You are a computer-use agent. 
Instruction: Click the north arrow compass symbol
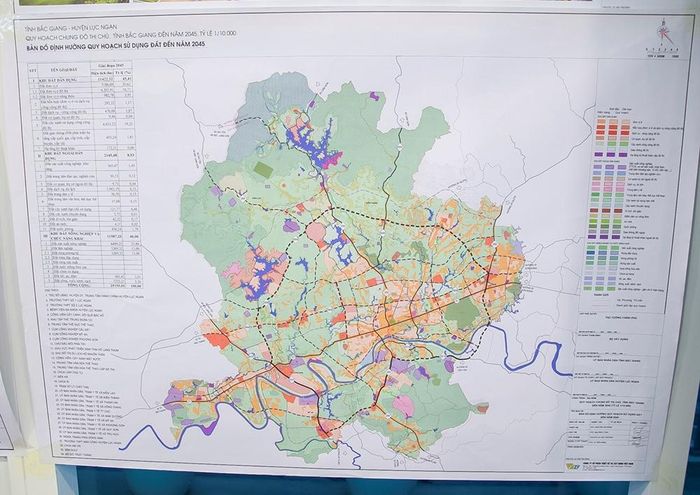(x=662, y=33)
